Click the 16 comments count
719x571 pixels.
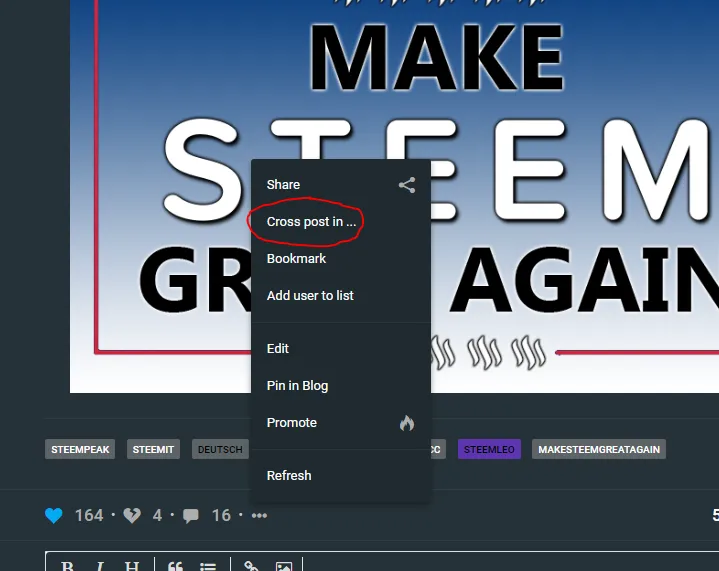point(221,516)
